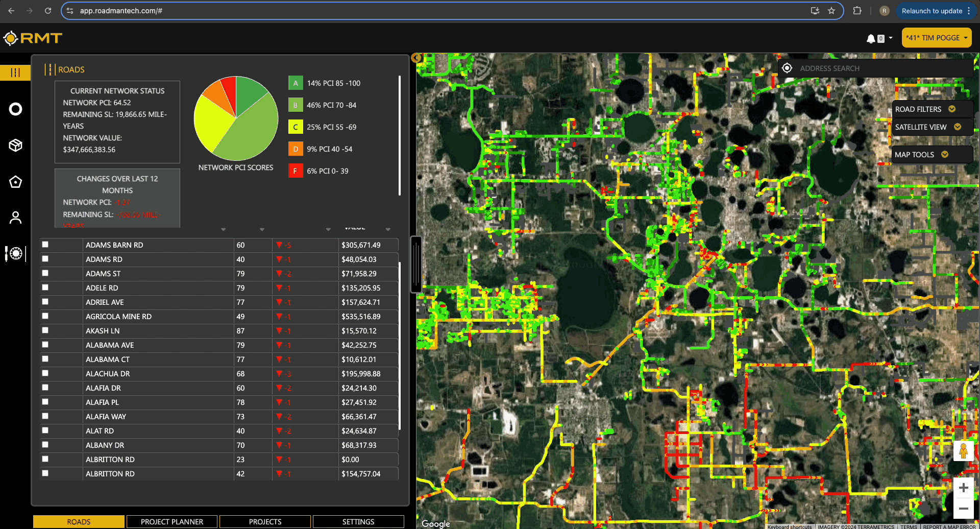Click the notification bell icon
This screenshot has height=529, width=980.
point(871,38)
